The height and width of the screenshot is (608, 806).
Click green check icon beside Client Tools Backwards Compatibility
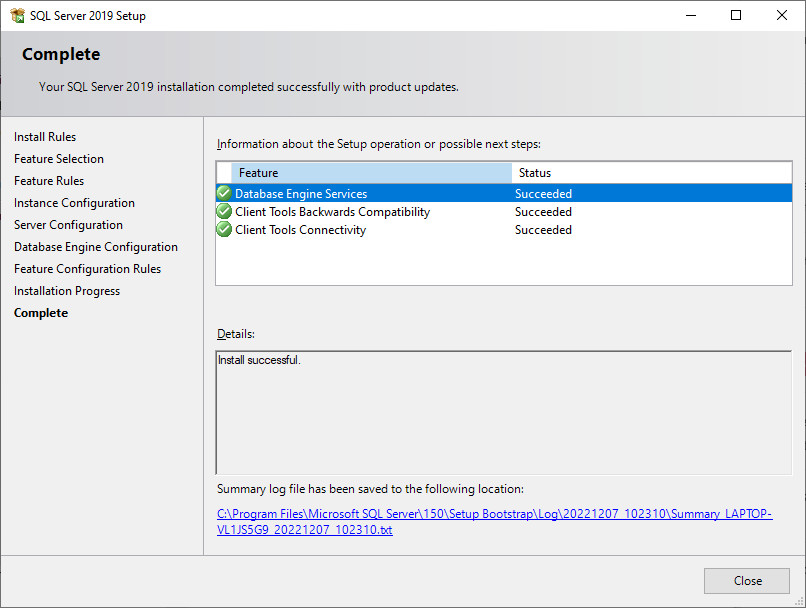pos(224,211)
